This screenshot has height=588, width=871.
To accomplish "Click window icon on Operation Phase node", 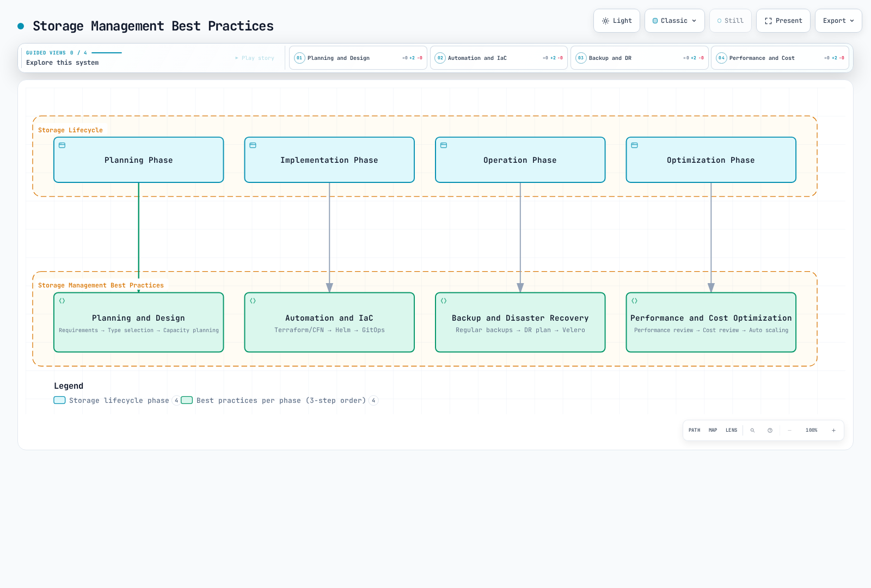I will tap(444, 145).
